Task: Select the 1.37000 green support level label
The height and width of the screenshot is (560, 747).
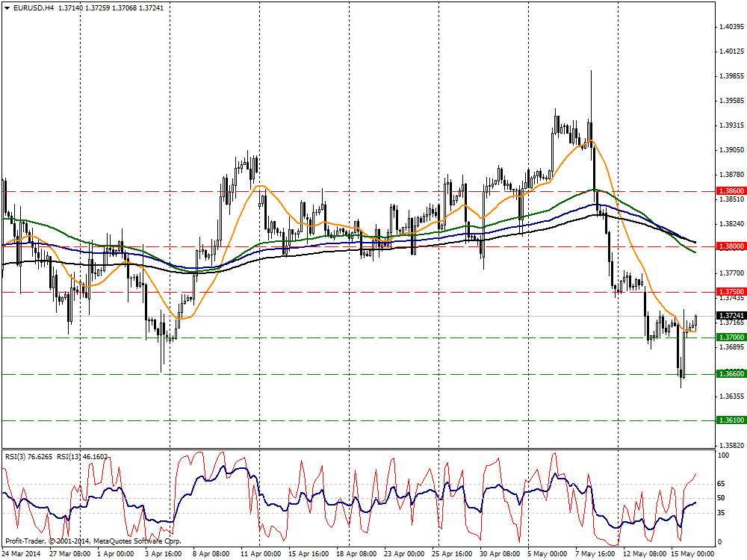Action: (x=731, y=337)
